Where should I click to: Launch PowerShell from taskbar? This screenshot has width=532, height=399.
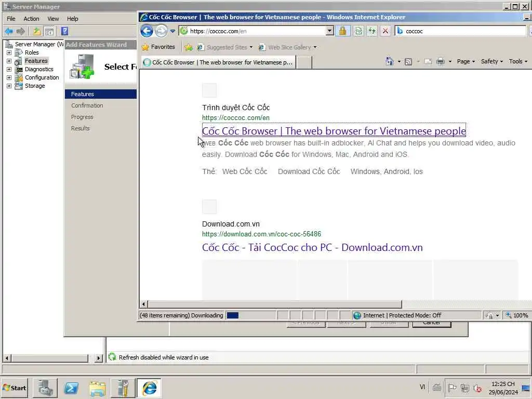click(x=71, y=388)
